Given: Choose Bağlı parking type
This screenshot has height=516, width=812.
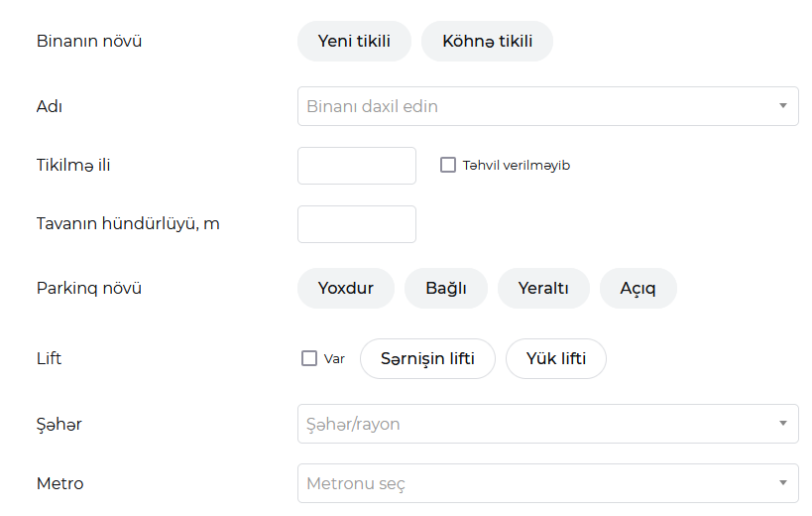Looking at the screenshot, I should (446, 288).
